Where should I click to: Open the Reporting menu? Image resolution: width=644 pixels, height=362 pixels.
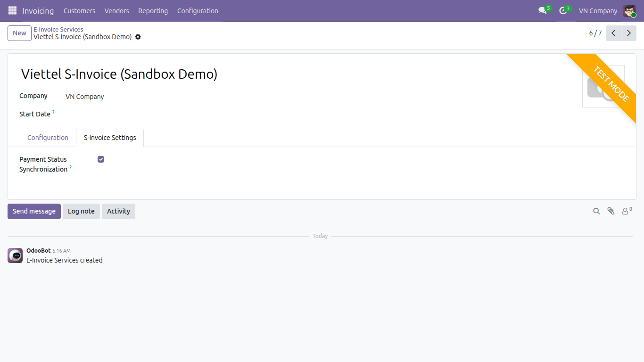tap(153, 10)
